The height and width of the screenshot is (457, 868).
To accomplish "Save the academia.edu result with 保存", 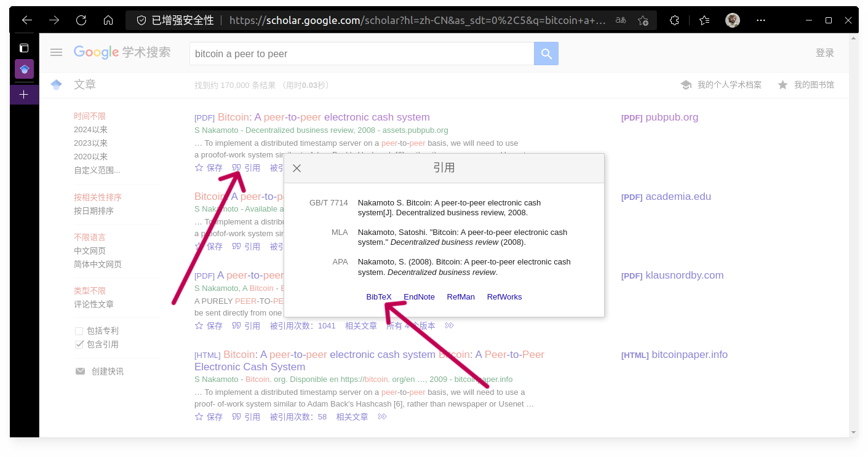I will [209, 247].
